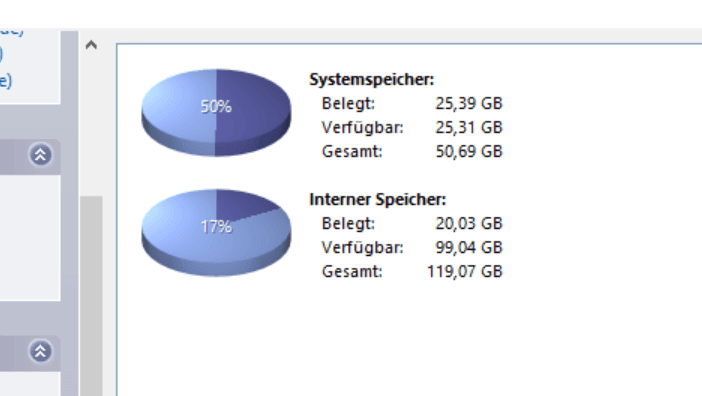Select the Interner Speicher heading

click(377, 200)
